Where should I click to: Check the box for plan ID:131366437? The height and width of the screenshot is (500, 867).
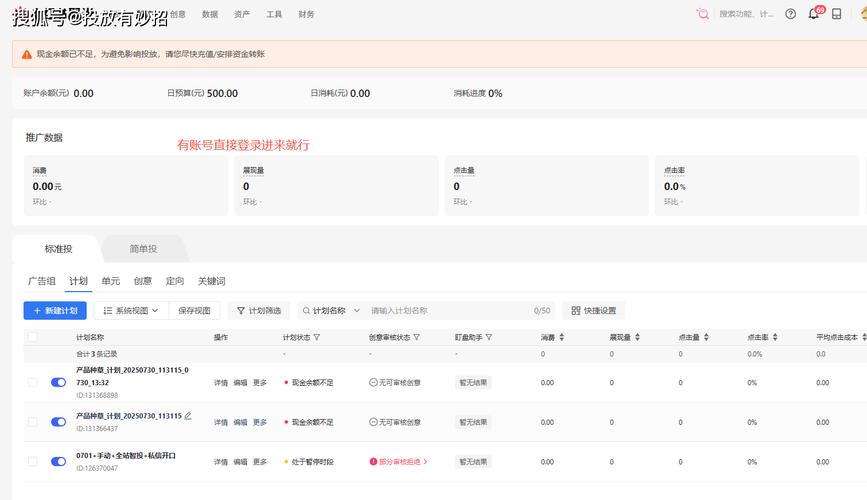(33, 421)
